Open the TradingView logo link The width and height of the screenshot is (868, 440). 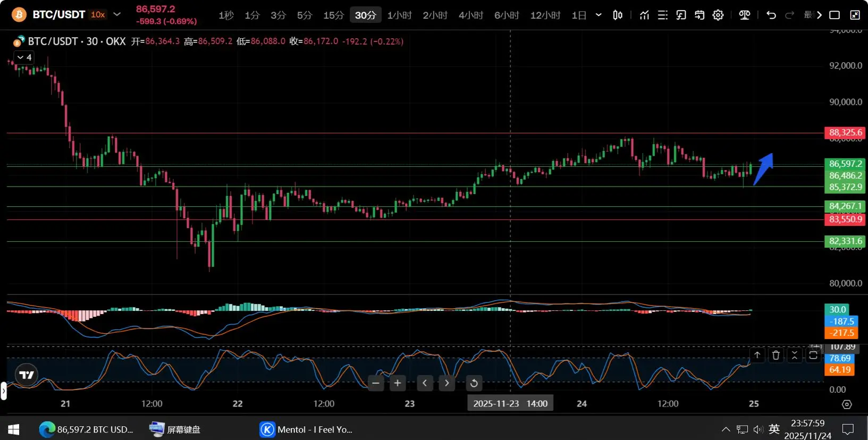[27, 375]
